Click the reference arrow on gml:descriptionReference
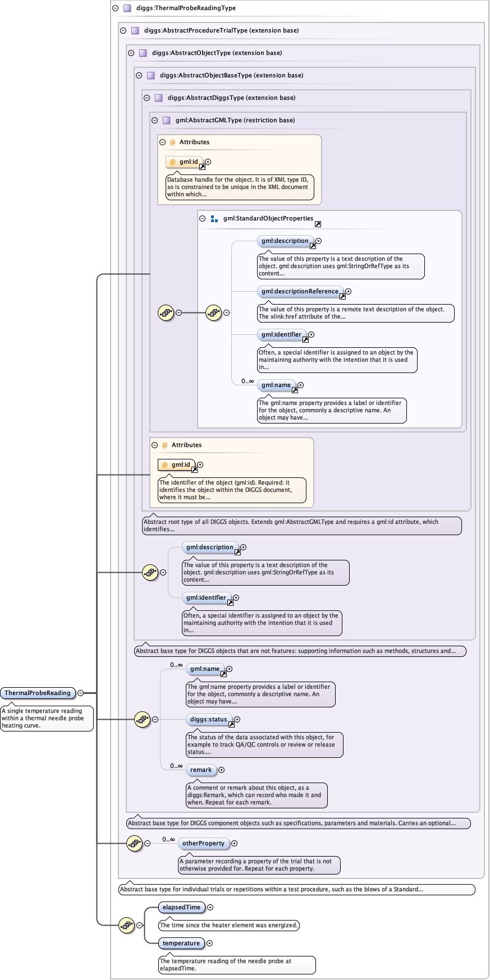 (342, 296)
